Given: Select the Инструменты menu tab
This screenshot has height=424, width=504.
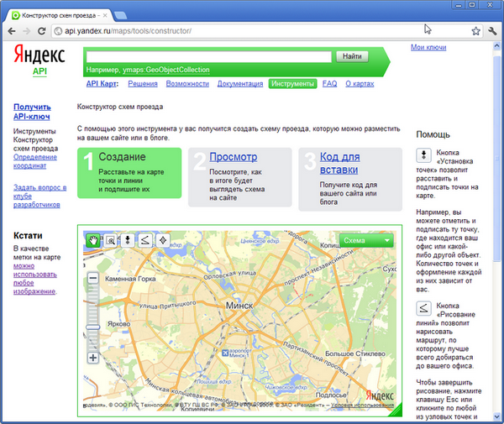Looking at the screenshot, I should click(293, 84).
